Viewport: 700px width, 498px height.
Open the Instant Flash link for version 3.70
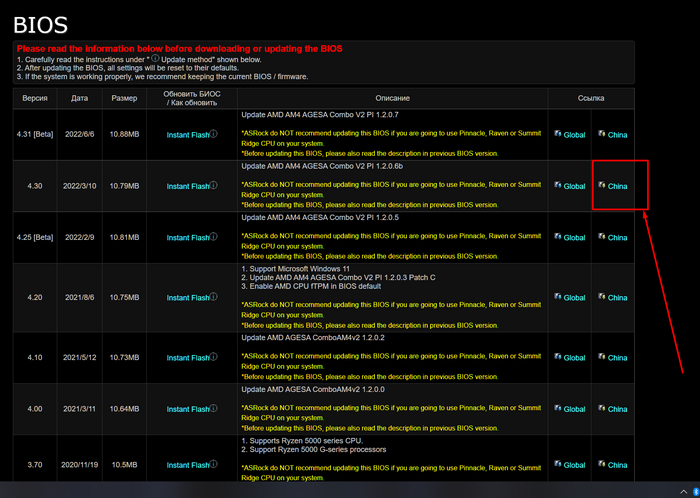click(x=188, y=465)
